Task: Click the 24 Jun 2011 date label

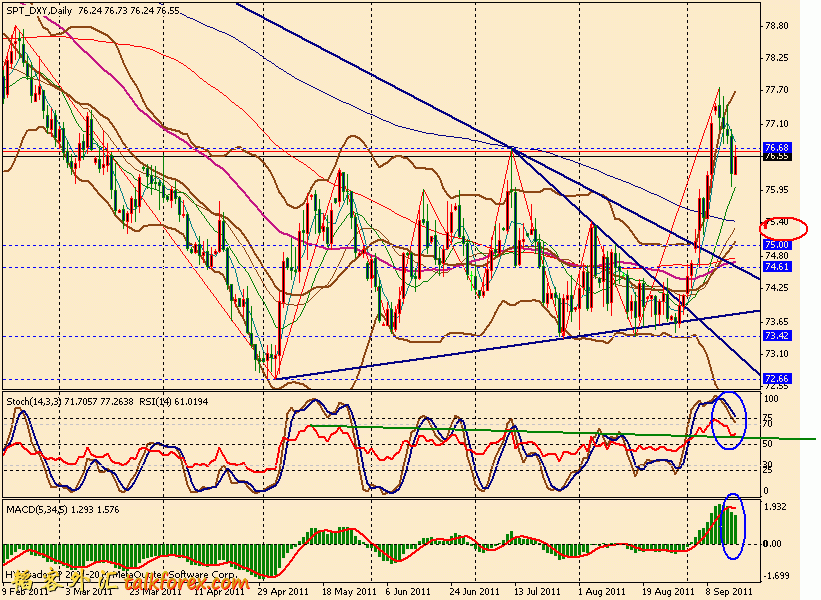Action: click(x=475, y=592)
